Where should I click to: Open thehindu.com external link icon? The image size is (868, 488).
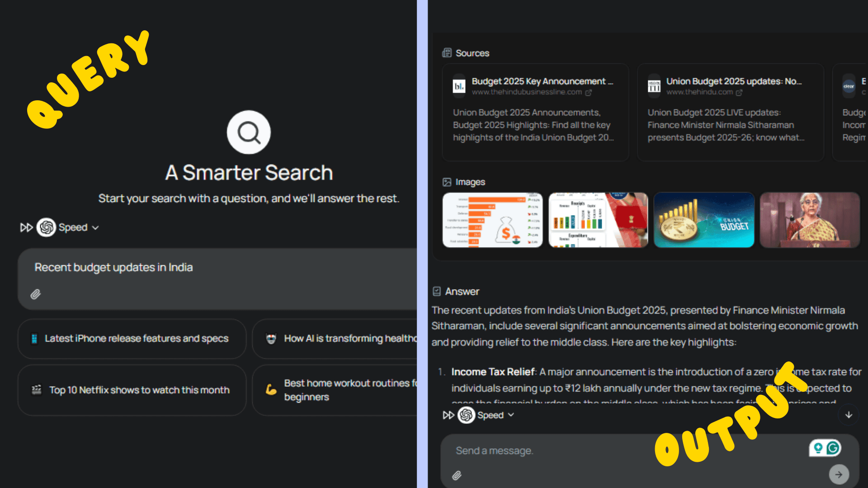point(739,93)
